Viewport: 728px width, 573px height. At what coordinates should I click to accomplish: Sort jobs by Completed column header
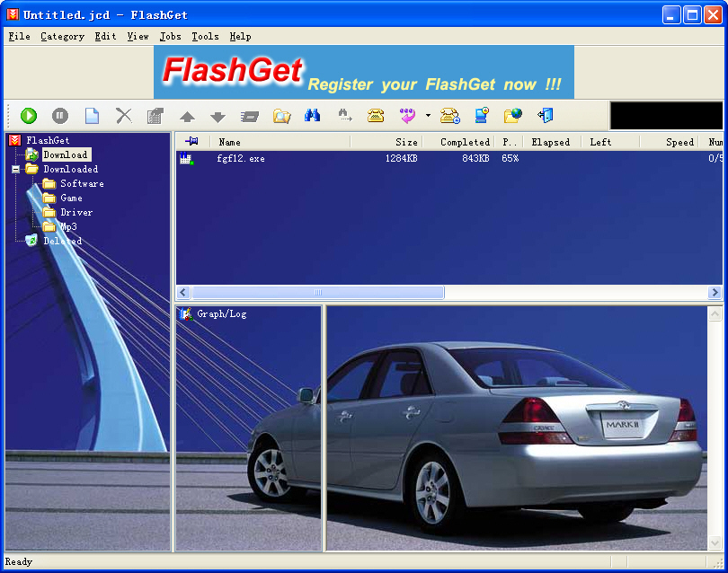tap(458, 142)
